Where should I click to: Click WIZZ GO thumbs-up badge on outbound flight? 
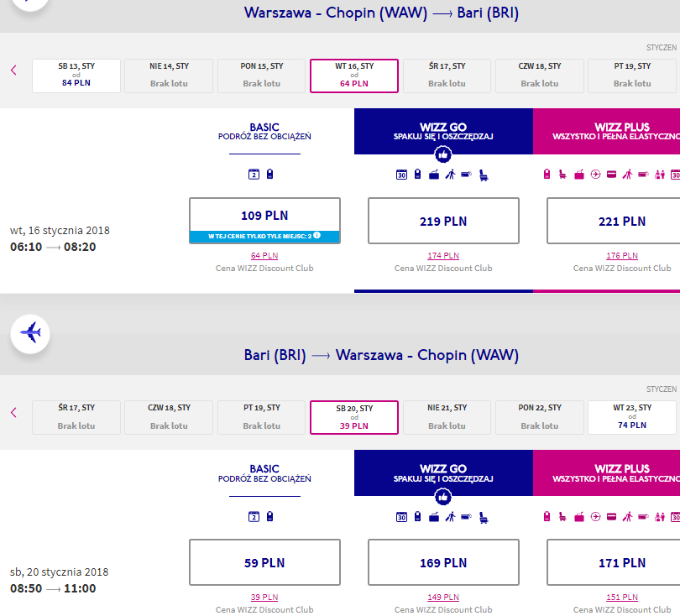(442, 154)
